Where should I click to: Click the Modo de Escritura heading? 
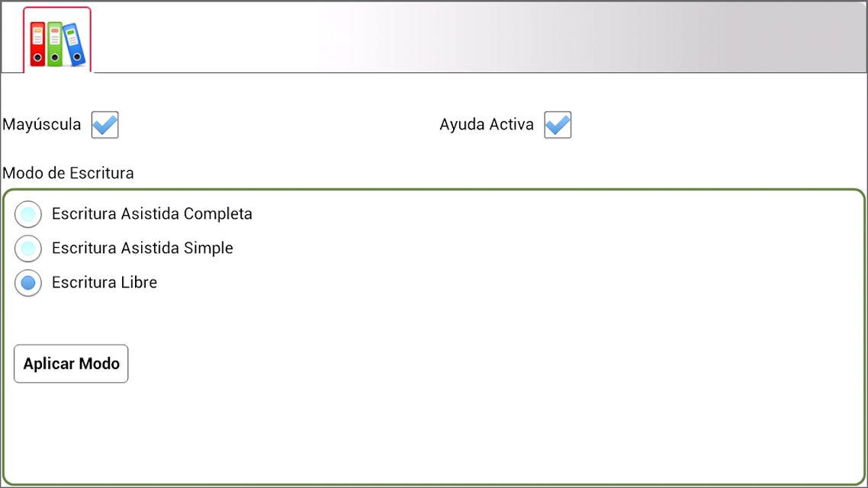(x=68, y=173)
